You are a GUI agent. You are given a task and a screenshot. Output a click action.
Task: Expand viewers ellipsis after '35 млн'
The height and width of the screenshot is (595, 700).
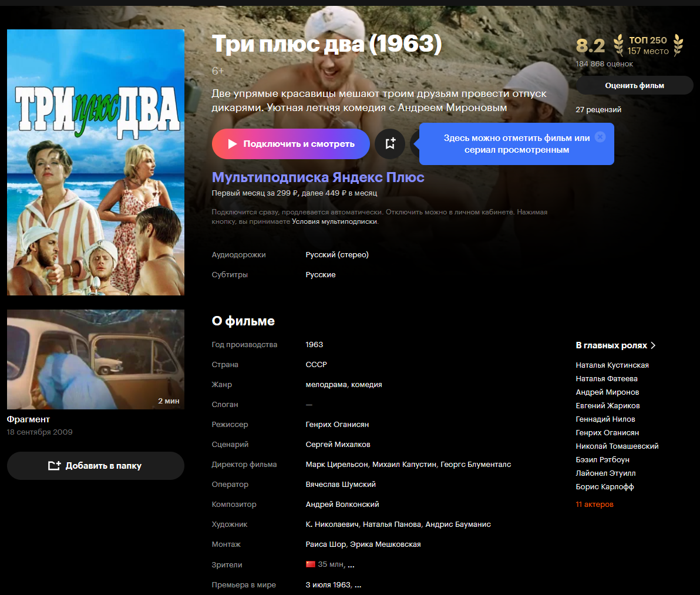pyautogui.click(x=351, y=565)
